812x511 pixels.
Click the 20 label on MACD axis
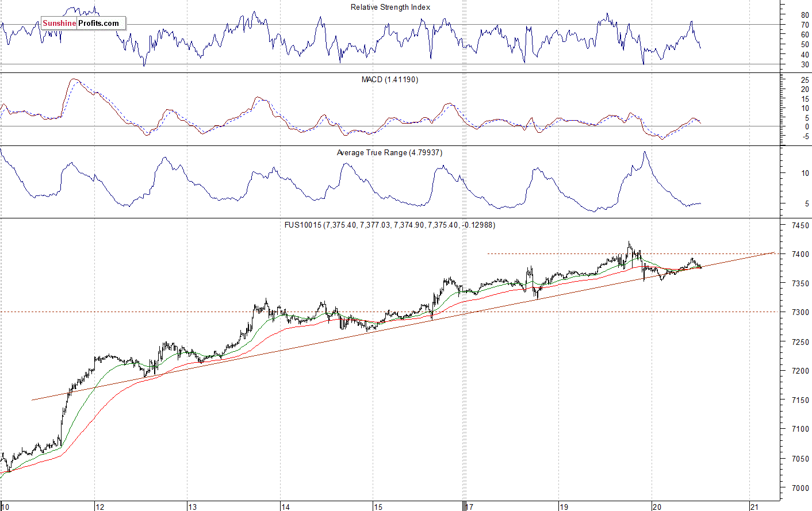(805, 90)
